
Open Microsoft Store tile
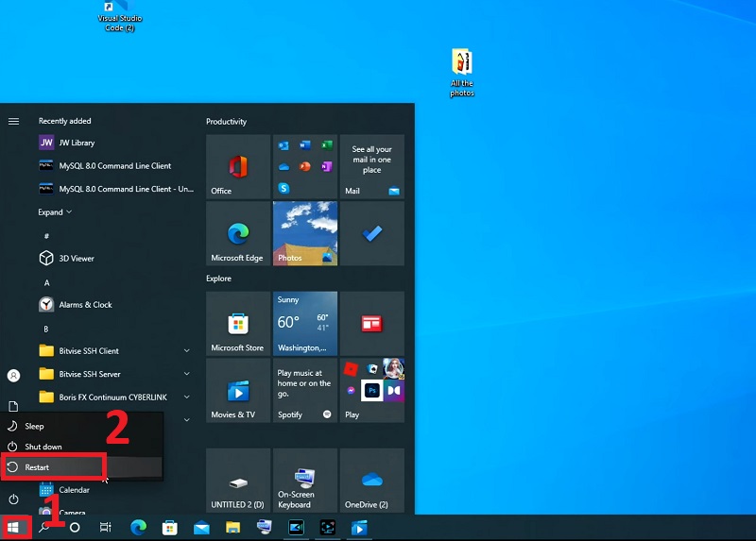pyautogui.click(x=238, y=324)
